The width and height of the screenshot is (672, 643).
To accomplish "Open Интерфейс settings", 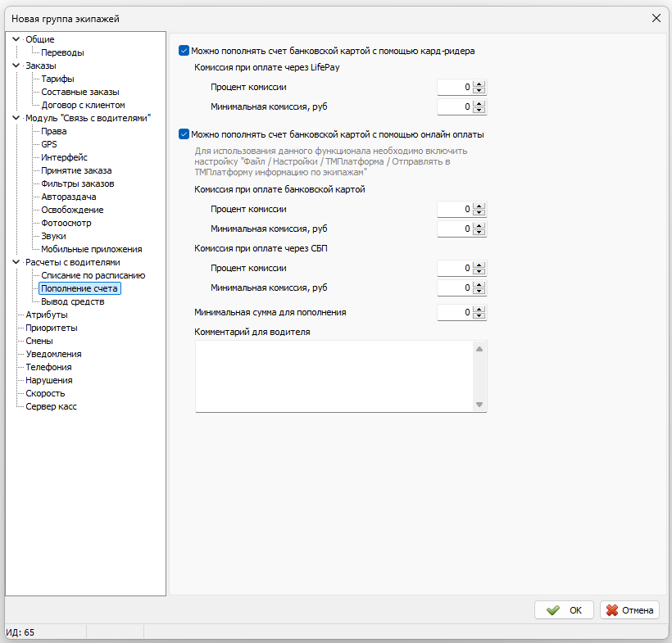I will tap(64, 157).
